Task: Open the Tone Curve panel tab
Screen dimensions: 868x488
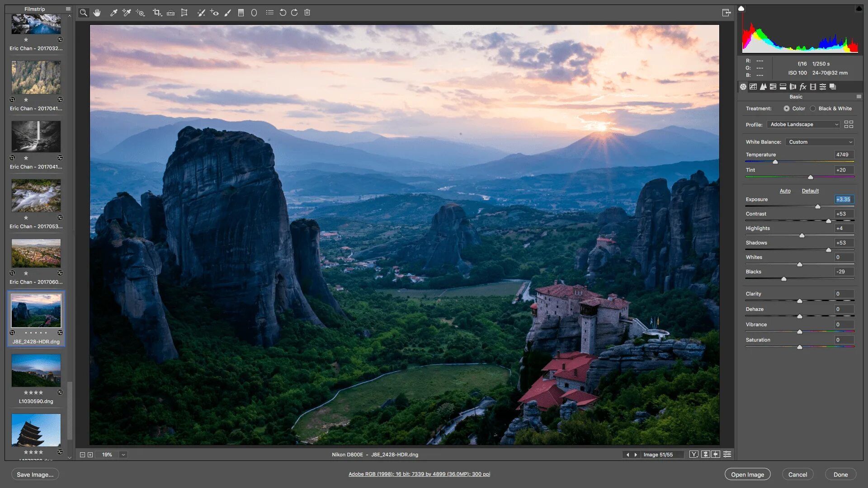Action: click(x=753, y=87)
